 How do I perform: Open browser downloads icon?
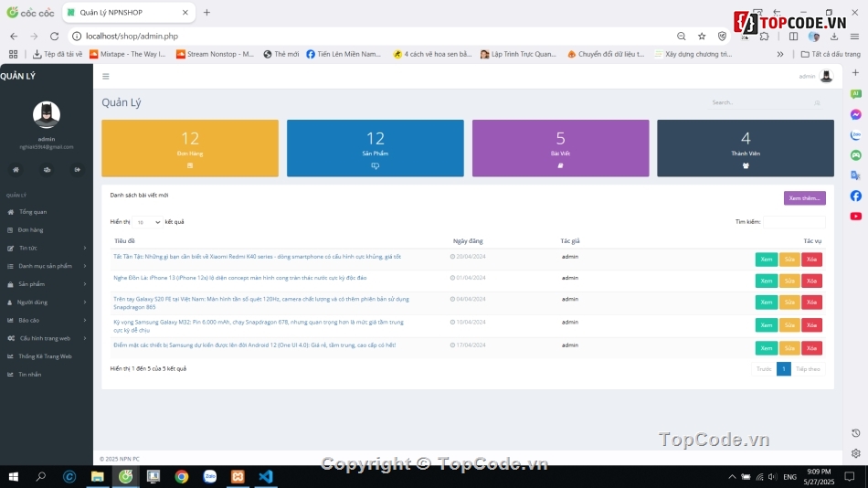834,36
